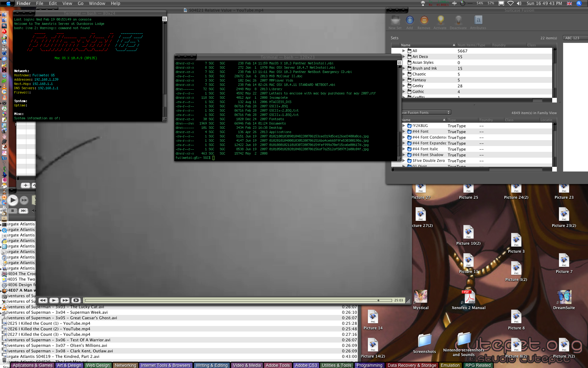This screenshot has height=368, width=588.
Task: Click the volume speaker icon in the menu bar
Action: tap(519, 3)
